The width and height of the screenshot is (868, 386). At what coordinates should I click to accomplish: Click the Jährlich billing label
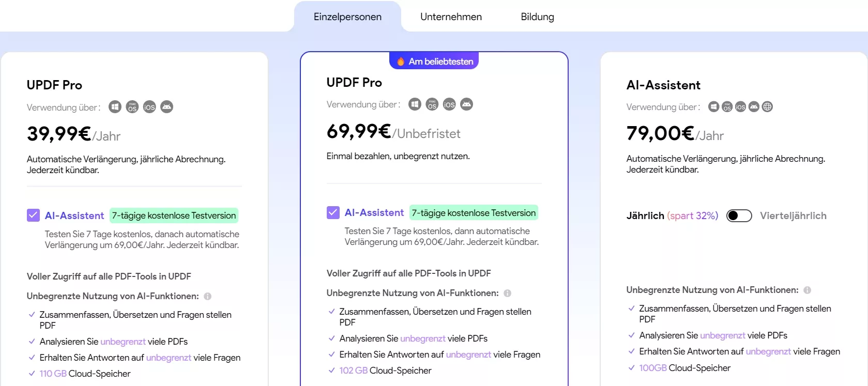click(645, 215)
